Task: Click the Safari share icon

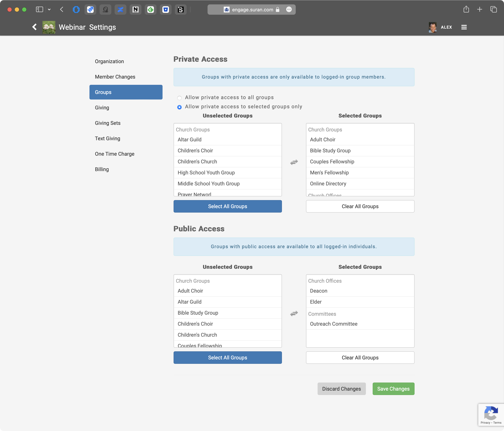Action: click(466, 10)
